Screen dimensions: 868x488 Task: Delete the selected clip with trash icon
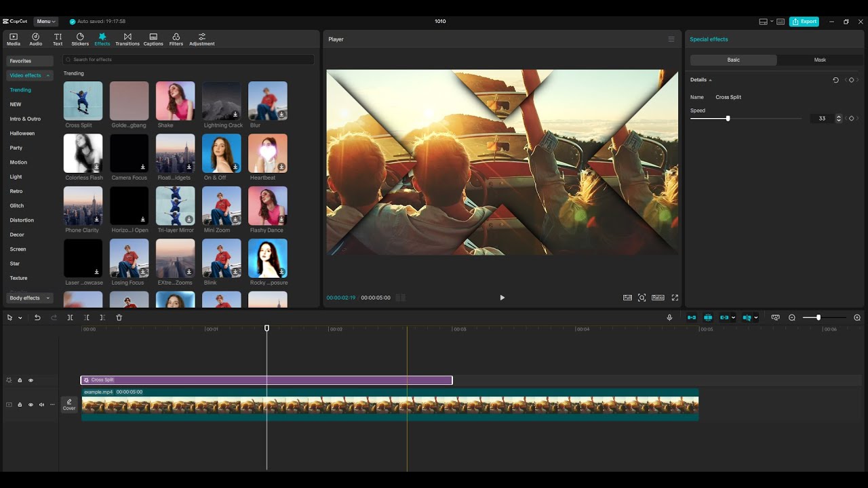coord(119,317)
